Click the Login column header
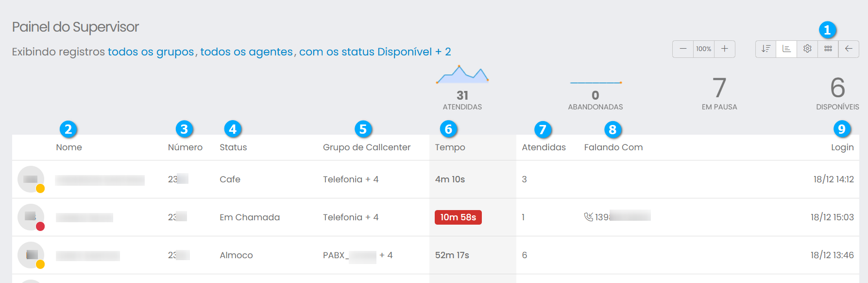 pyautogui.click(x=842, y=147)
